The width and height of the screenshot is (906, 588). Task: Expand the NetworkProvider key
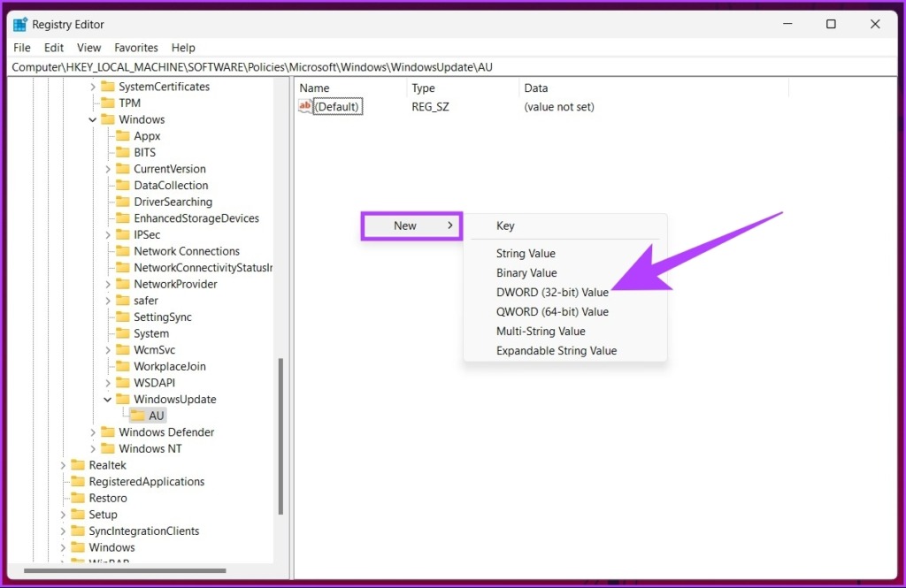point(107,284)
